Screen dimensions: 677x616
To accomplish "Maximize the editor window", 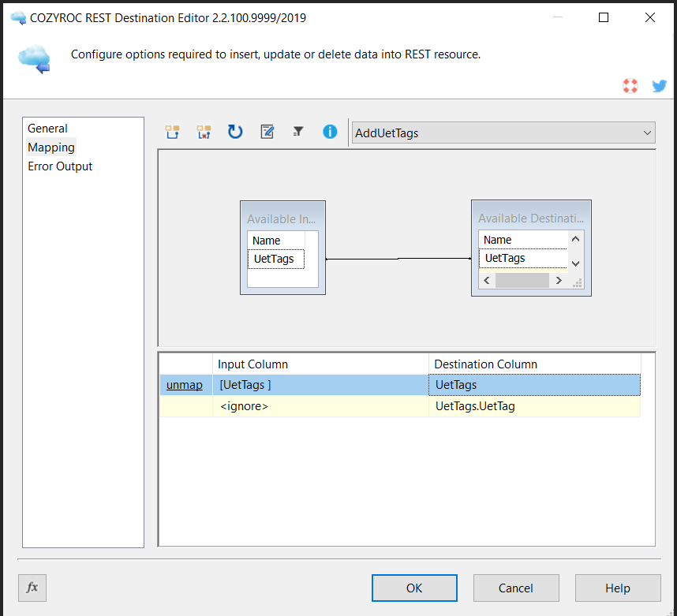I will tap(604, 17).
